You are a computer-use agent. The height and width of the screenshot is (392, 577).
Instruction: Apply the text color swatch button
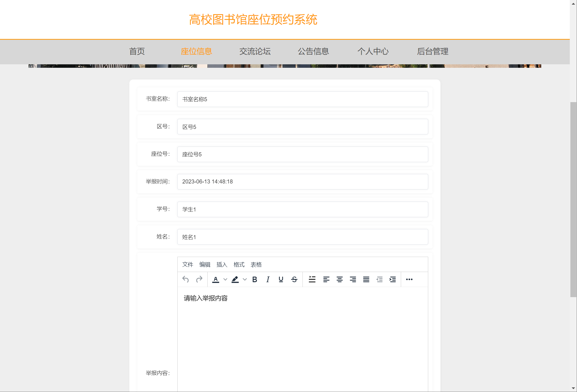[216, 279]
